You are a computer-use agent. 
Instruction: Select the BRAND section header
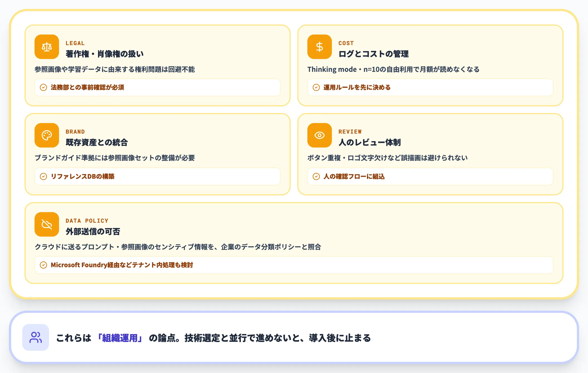[x=75, y=131]
